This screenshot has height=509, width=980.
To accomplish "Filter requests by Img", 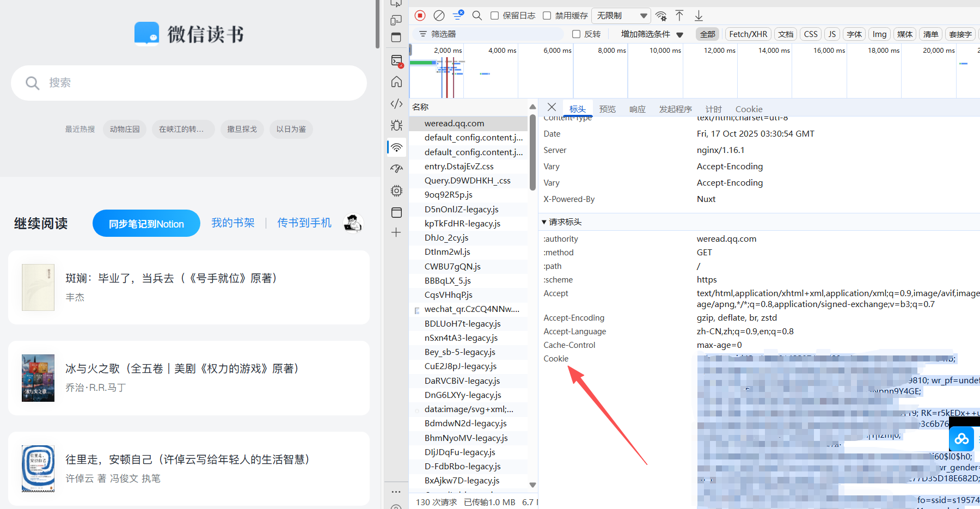I will [879, 34].
